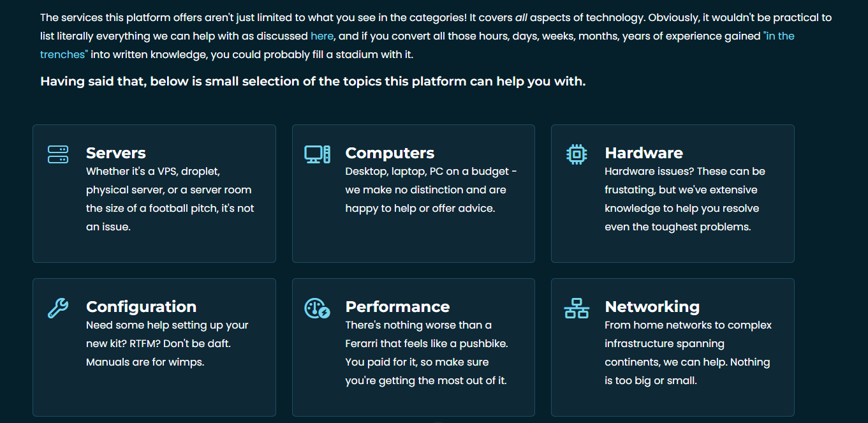Click the Computers description about budget PCs

430,189
